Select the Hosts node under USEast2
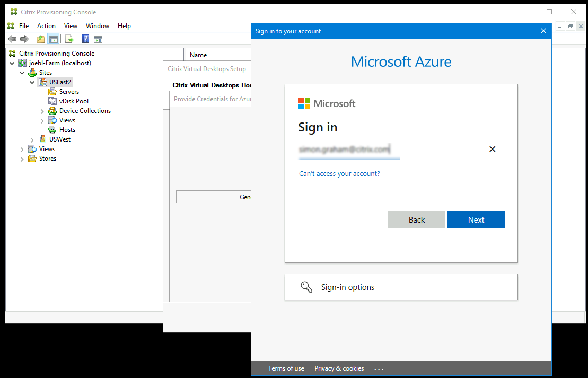The image size is (588, 378). [66, 129]
